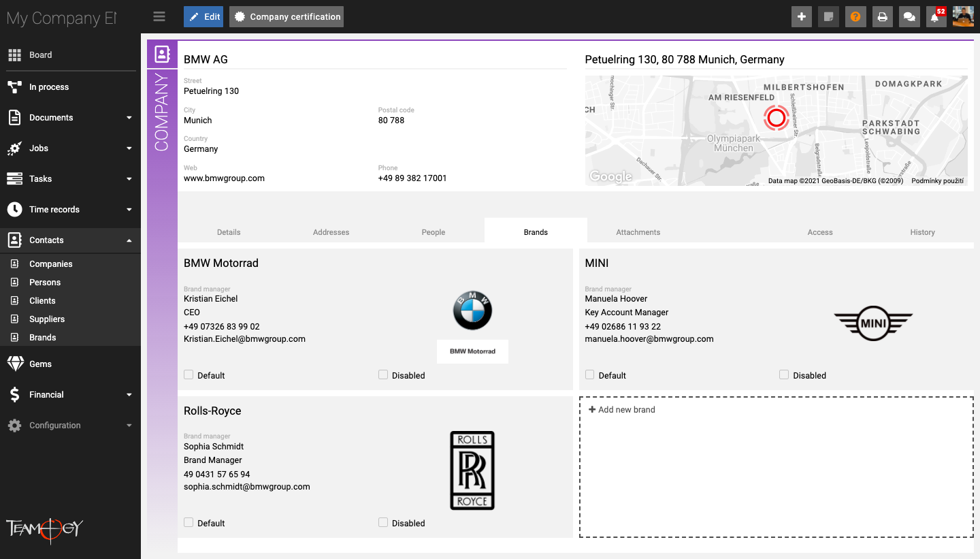This screenshot has width=980, height=559.
Task: Switch to the People tab
Action: coord(434,232)
